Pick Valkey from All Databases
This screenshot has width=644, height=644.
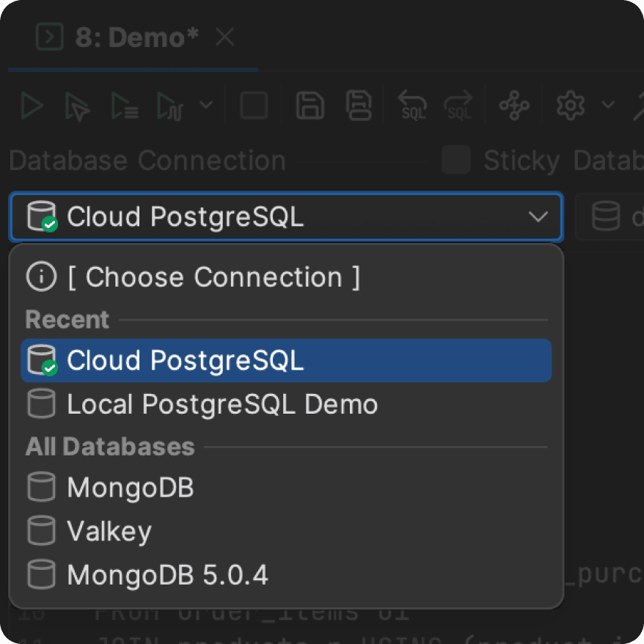tap(109, 531)
